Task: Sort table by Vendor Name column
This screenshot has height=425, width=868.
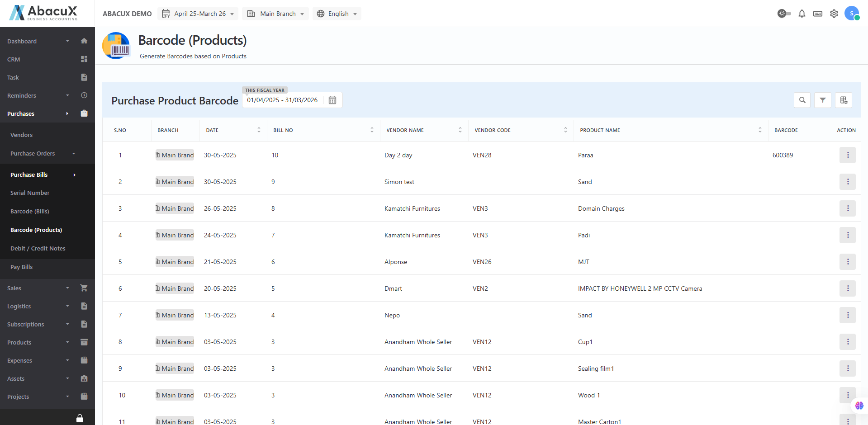Action: point(460,130)
